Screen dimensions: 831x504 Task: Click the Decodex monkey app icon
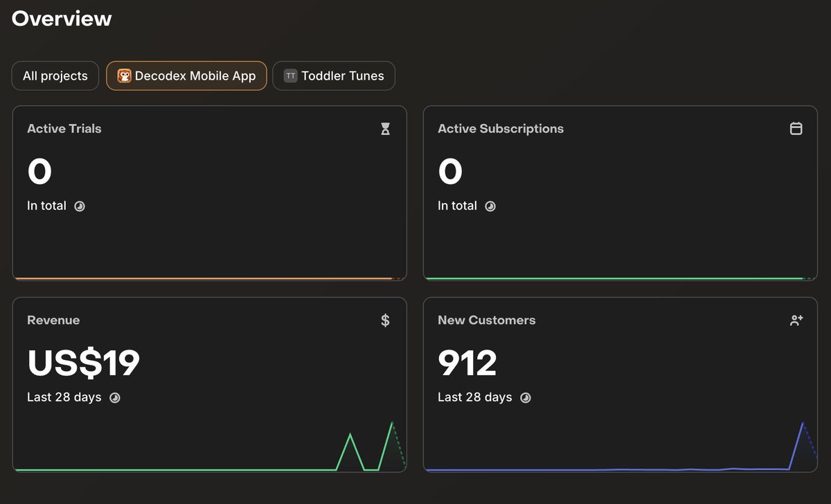point(125,76)
